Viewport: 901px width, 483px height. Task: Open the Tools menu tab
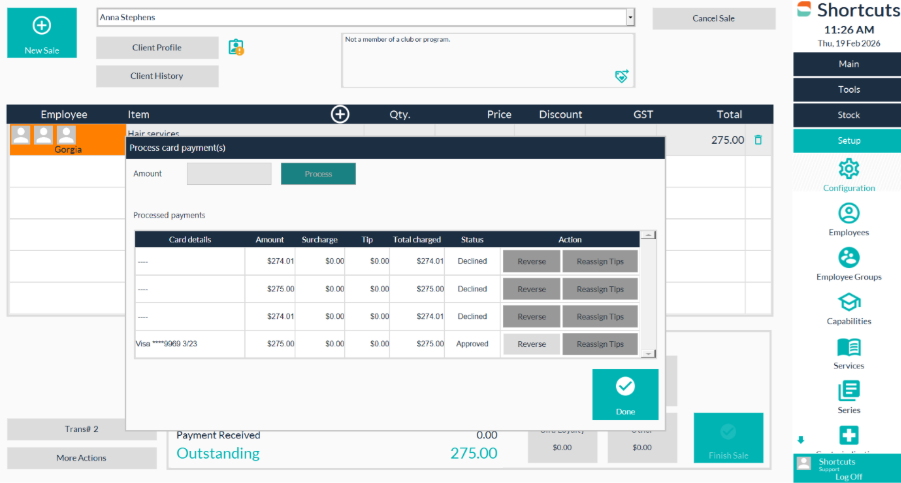(x=848, y=90)
